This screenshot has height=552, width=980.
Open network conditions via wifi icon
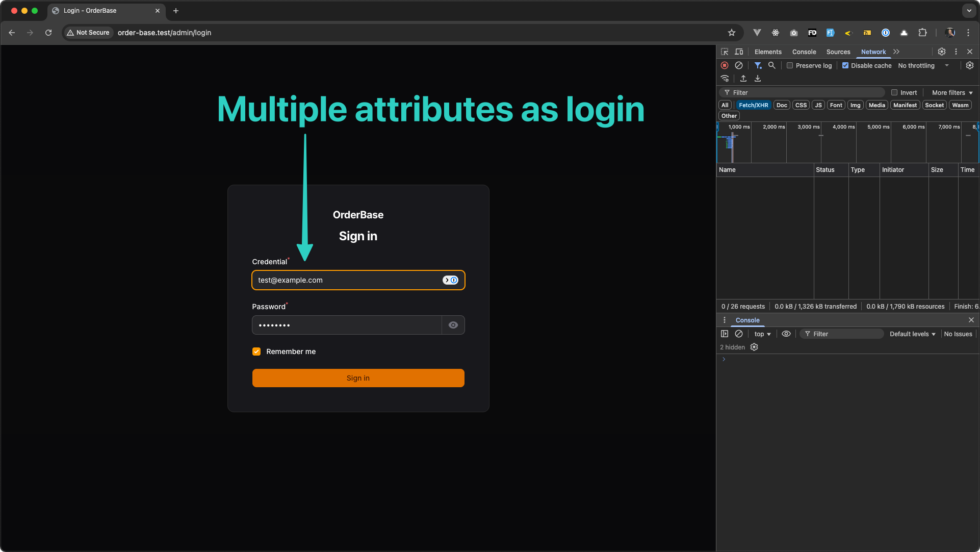(725, 79)
